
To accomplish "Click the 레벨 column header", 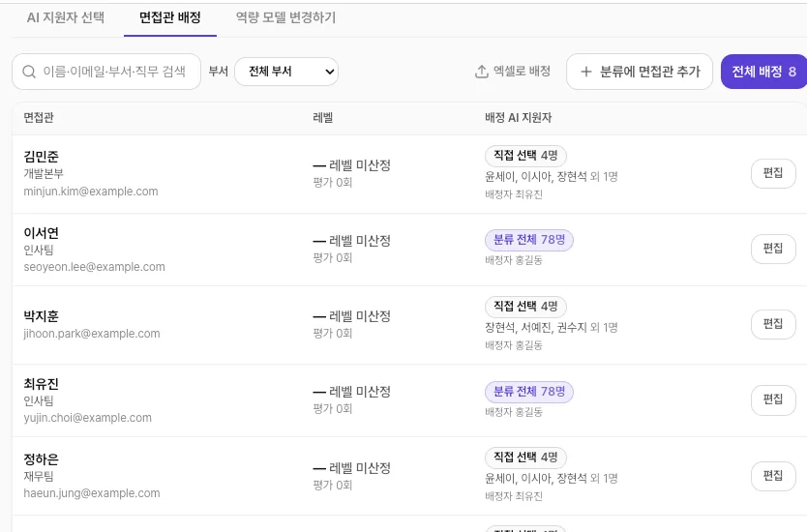I will click(x=322, y=118).
